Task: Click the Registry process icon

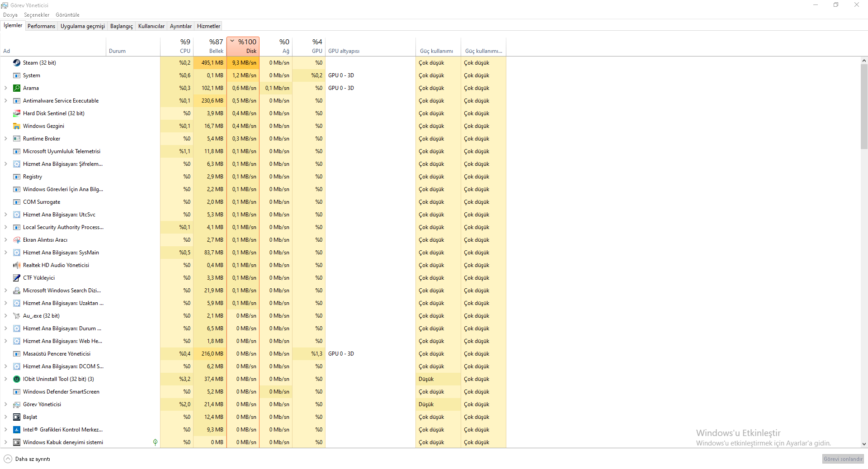Action: coord(17,177)
